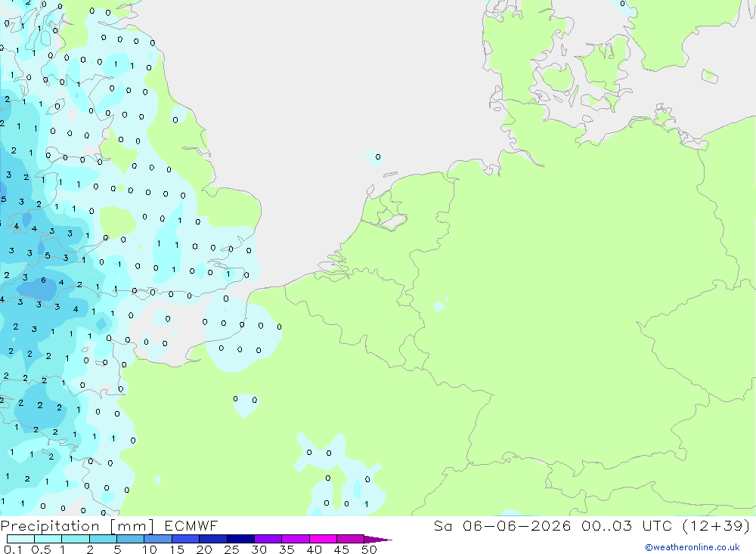Click the 'Precipitation' title word

pyautogui.click(x=50, y=526)
